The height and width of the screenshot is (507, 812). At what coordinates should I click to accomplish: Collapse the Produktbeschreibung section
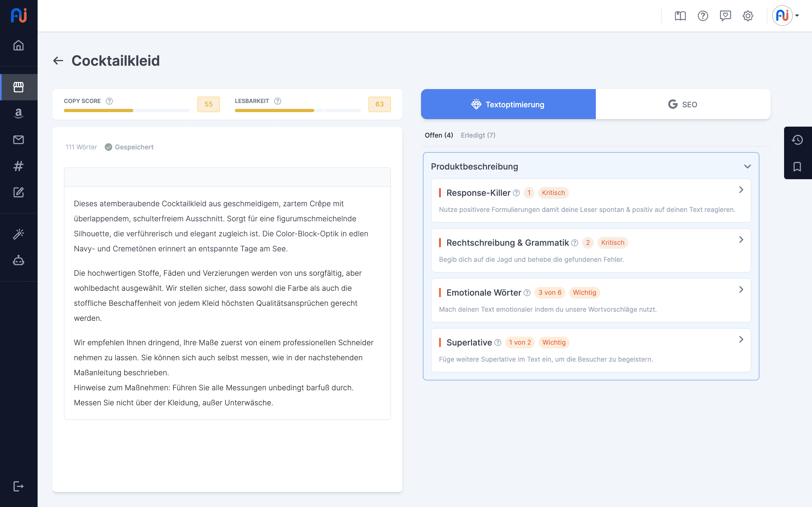(x=747, y=167)
